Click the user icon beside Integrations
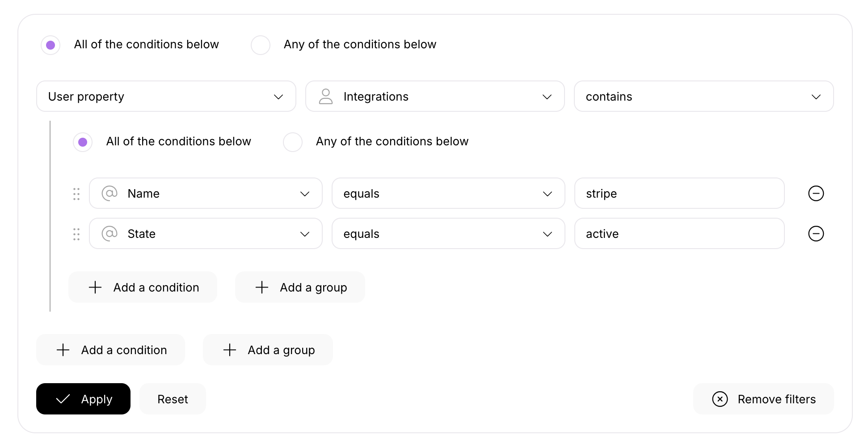The image size is (868, 448). click(x=326, y=97)
